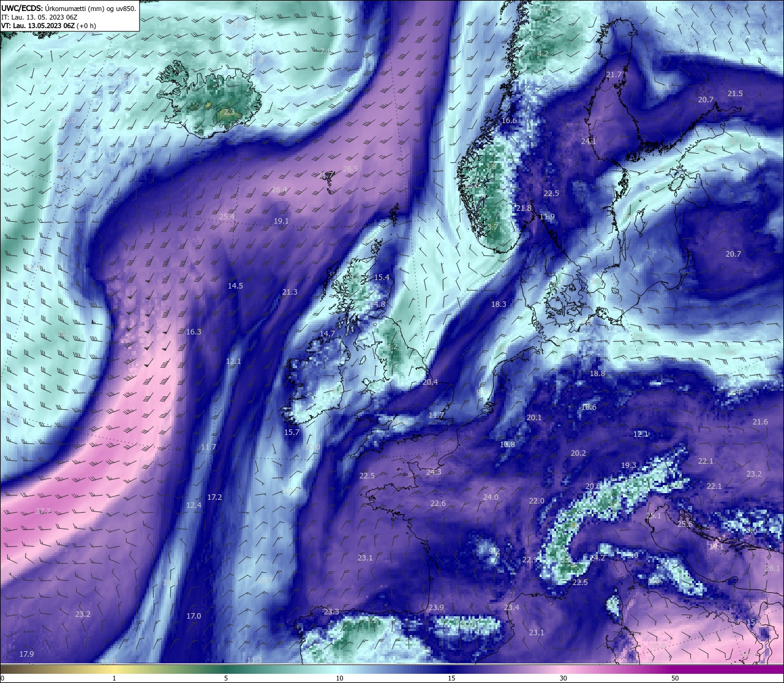The width and height of the screenshot is (784, 683).
Task: Click the map value 23.9
Action: [436, 608]
